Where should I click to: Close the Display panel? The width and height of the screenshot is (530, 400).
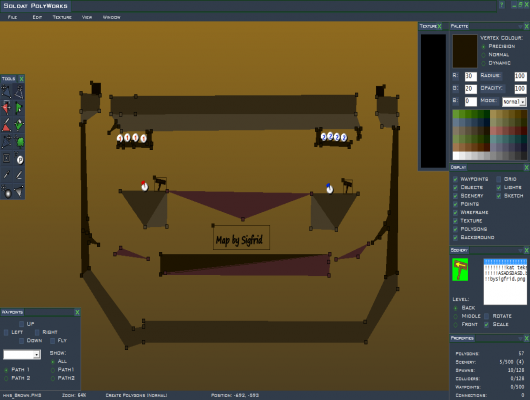coord(526,167)
